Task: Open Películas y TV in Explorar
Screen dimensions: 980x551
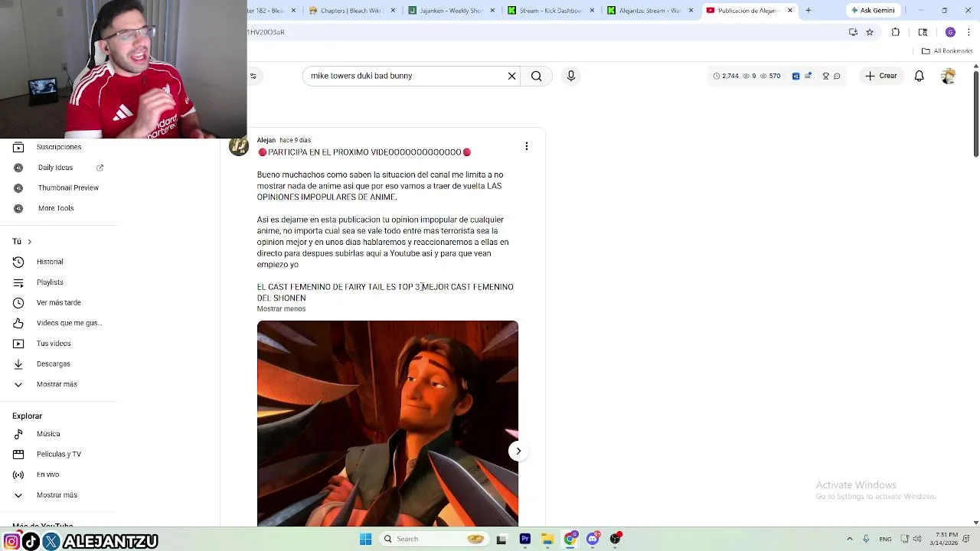Action: [x=58, y=454]
